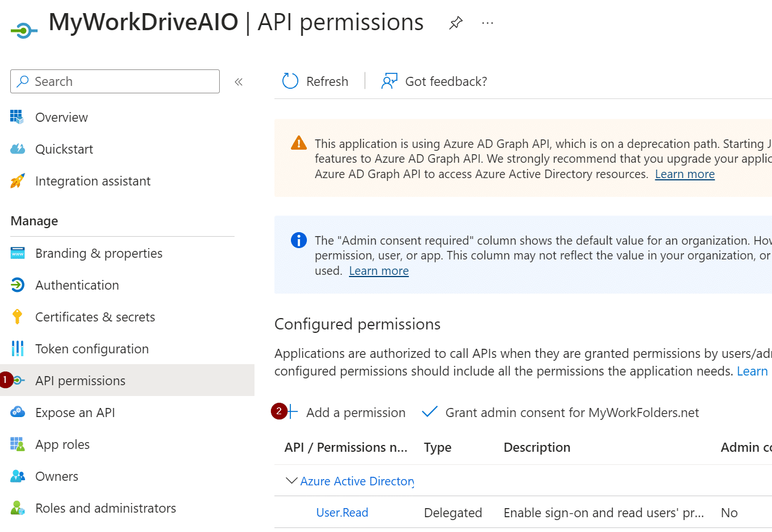Collapse the left navigation pane
The height and width of the screenshot is (532, 772).
(239, 81)
